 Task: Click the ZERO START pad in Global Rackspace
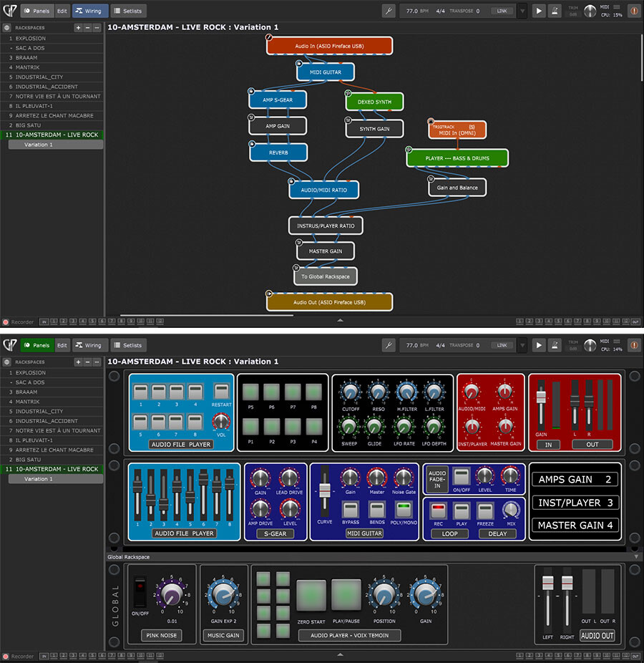(x=311, y=596)
